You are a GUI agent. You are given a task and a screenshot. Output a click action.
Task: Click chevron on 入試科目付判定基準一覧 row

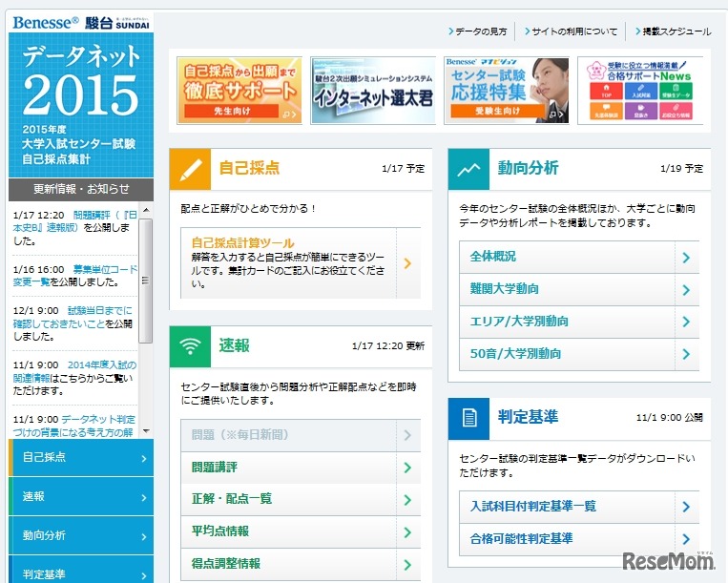coord(686,507)
